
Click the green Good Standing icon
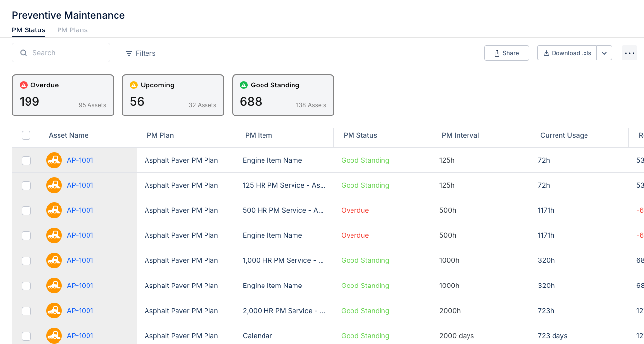pos(243,85)
